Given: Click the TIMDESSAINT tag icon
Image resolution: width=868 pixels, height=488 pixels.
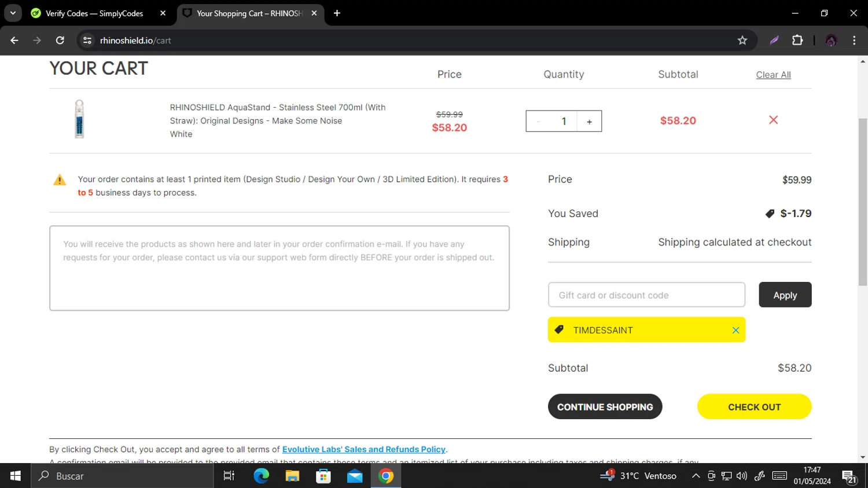Looking at the screenshot, I should pos(559,329).
